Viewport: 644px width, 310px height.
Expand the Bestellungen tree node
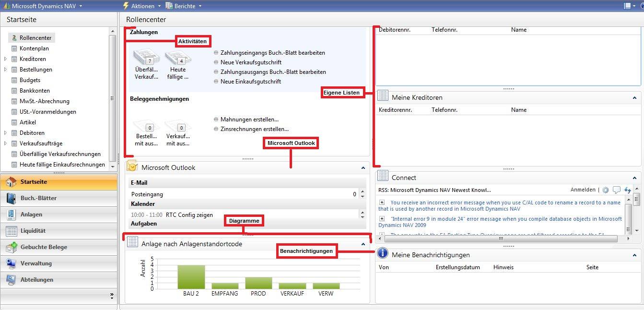click(x=6, y=70)
